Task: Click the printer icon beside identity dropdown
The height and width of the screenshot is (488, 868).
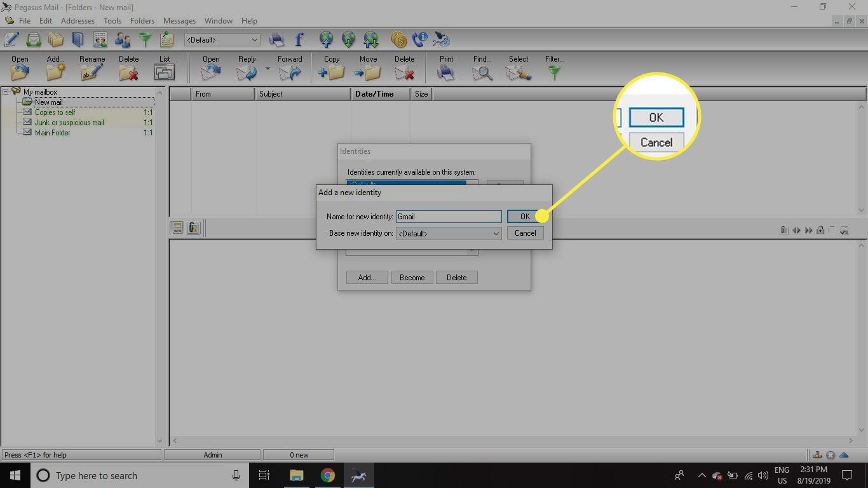Action: [x=276, y=40]
